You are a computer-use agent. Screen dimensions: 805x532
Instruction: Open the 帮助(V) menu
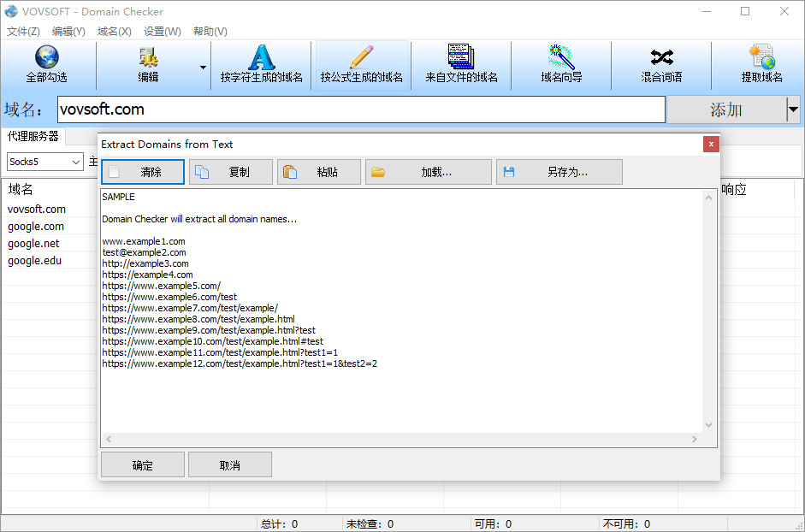click(x=210, y=32)
